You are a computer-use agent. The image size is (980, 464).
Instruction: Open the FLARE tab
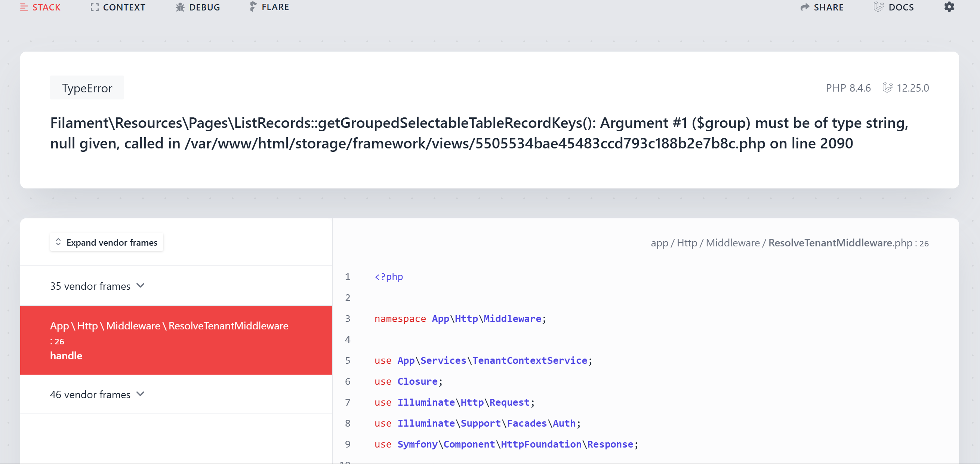(275, 7)
